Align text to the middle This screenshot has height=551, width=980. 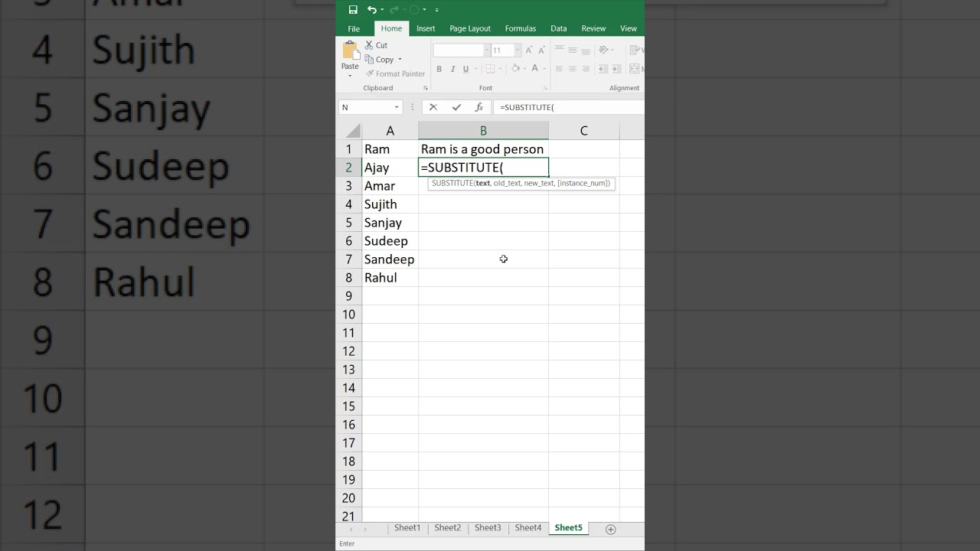click(x=573, y=51)
